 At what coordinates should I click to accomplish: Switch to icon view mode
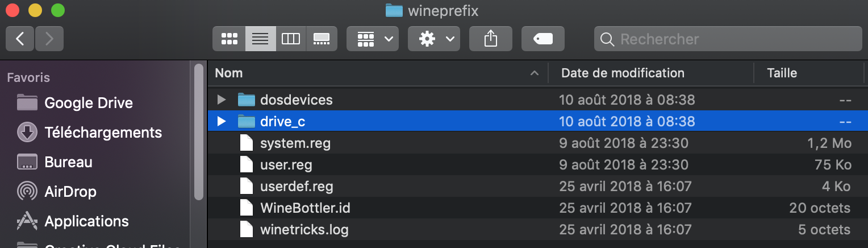(229, 39)
